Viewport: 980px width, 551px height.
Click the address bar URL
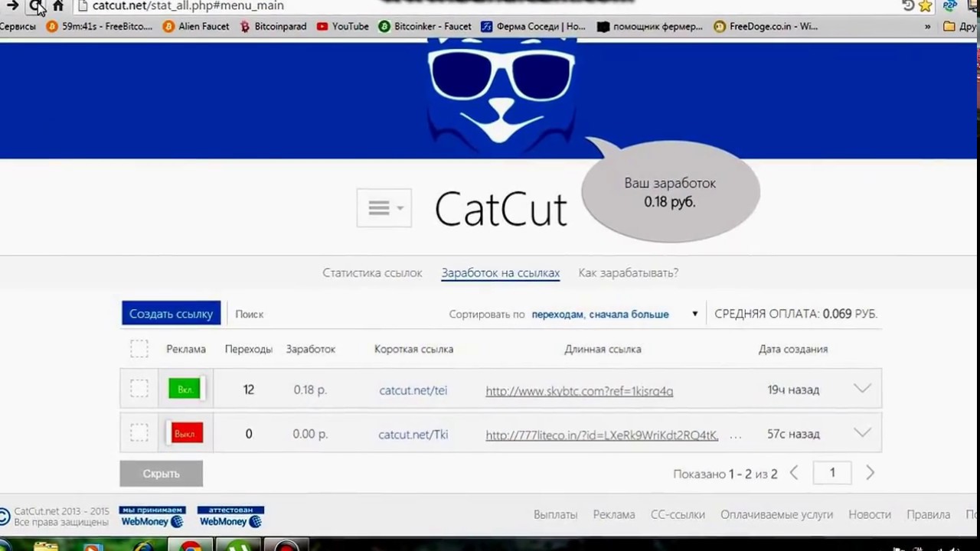point(188,5)
